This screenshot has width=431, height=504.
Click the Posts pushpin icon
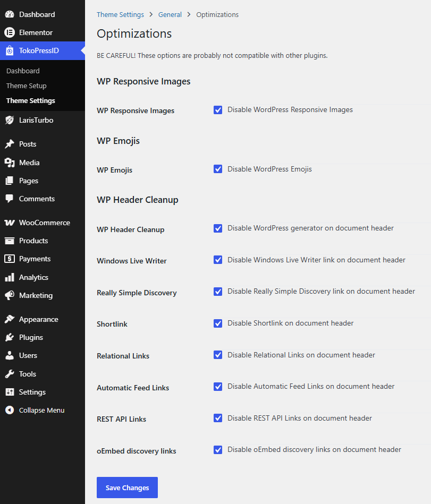tap(10, 144)
